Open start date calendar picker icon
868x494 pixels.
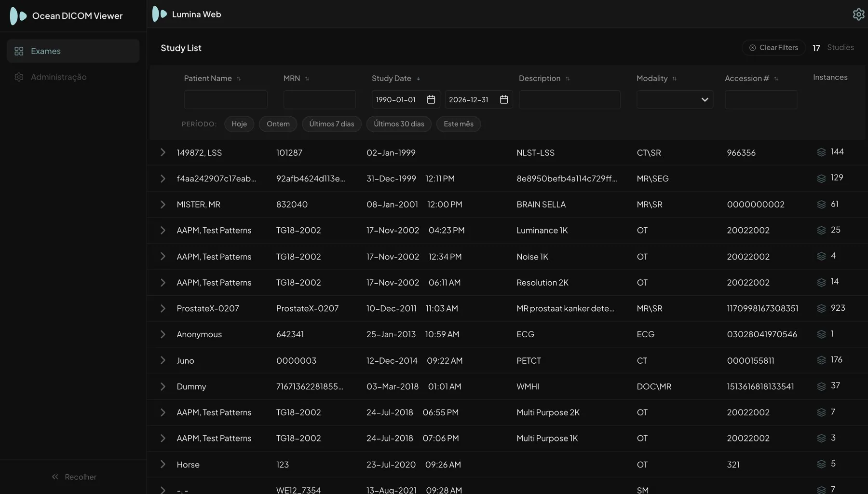[x=431, y=99]
